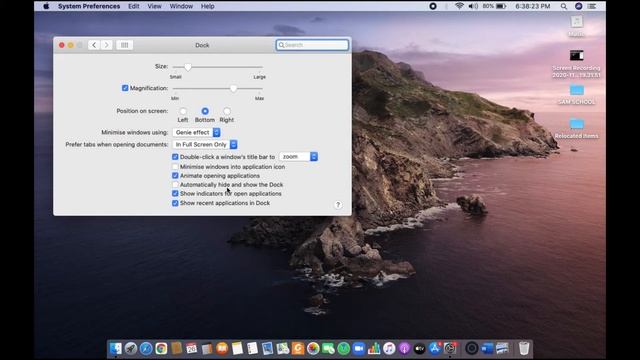The width and height of the screenshot is (640, 360).
Task: Click the Magnification slider handle
Action: [233, 89]
